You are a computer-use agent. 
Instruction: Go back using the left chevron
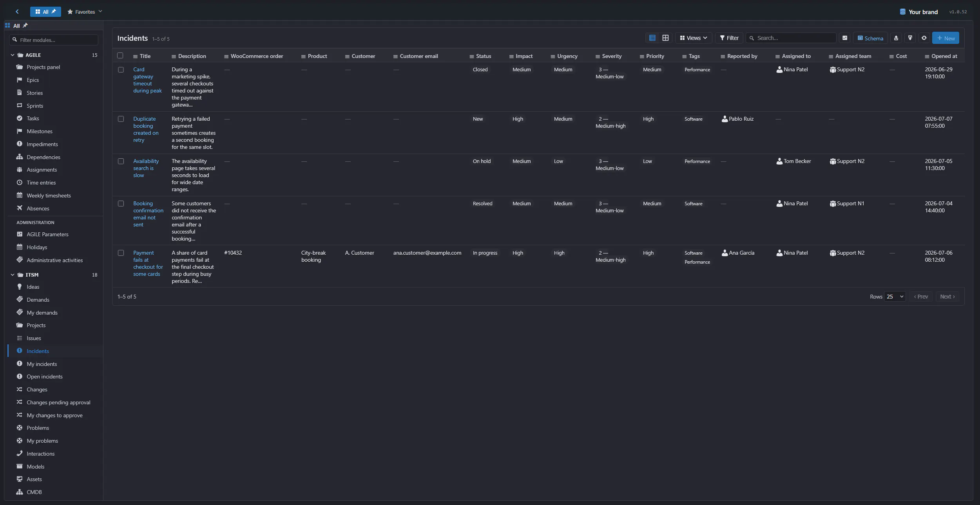point(17,12)
